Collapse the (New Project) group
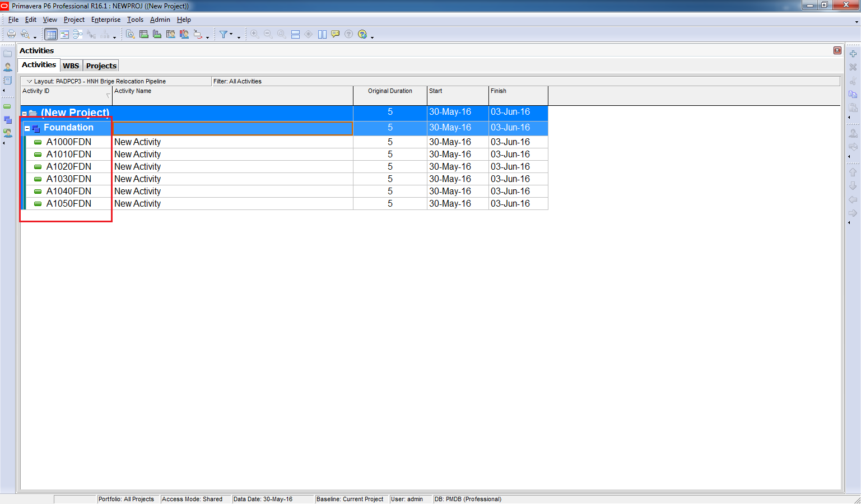The height and width of the screenshot is (504, 861). point(24,114)
